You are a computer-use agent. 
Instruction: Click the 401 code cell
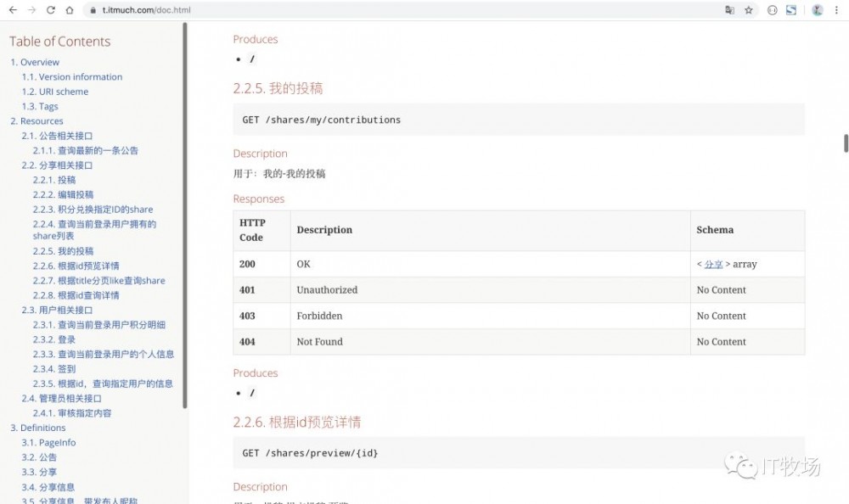pyautogui.click(x=262, y=289)
